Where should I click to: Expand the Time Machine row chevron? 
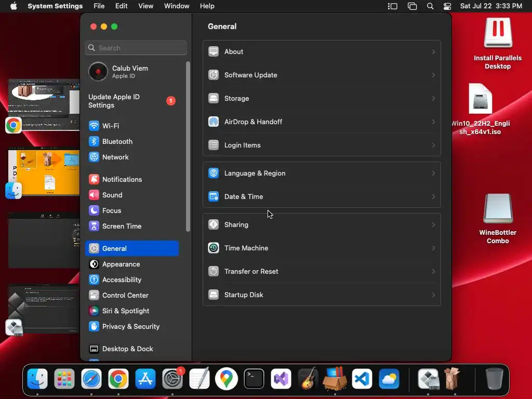(x=433, y=248)
